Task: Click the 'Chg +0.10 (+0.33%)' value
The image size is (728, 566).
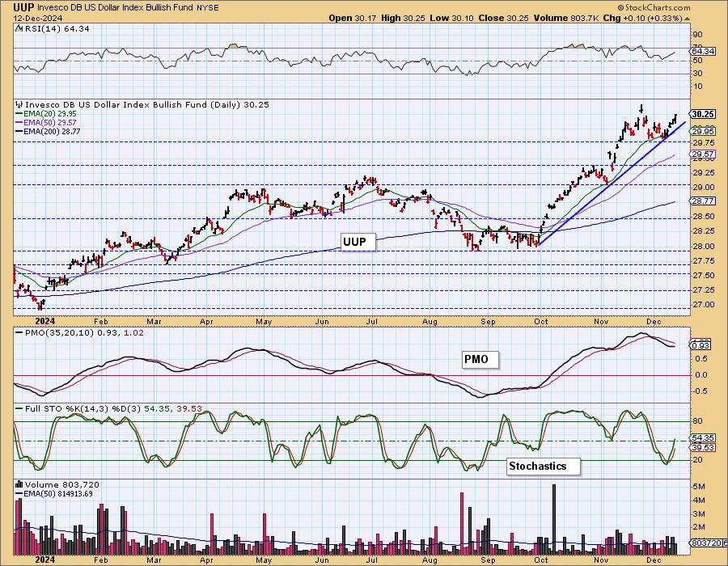Action: click(642, 18)
